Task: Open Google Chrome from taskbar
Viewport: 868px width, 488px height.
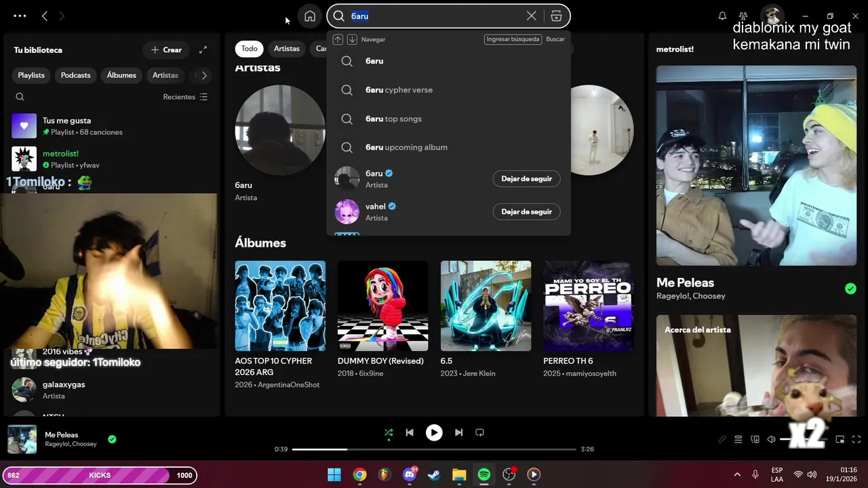Action: [x=359, y=474]
